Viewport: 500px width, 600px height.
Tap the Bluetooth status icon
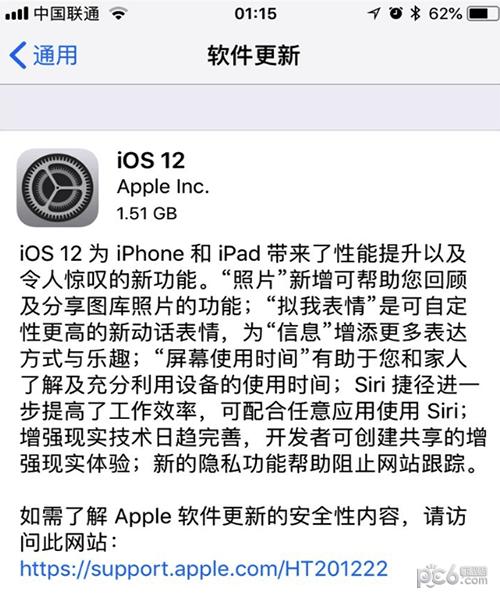click(415, 14)
